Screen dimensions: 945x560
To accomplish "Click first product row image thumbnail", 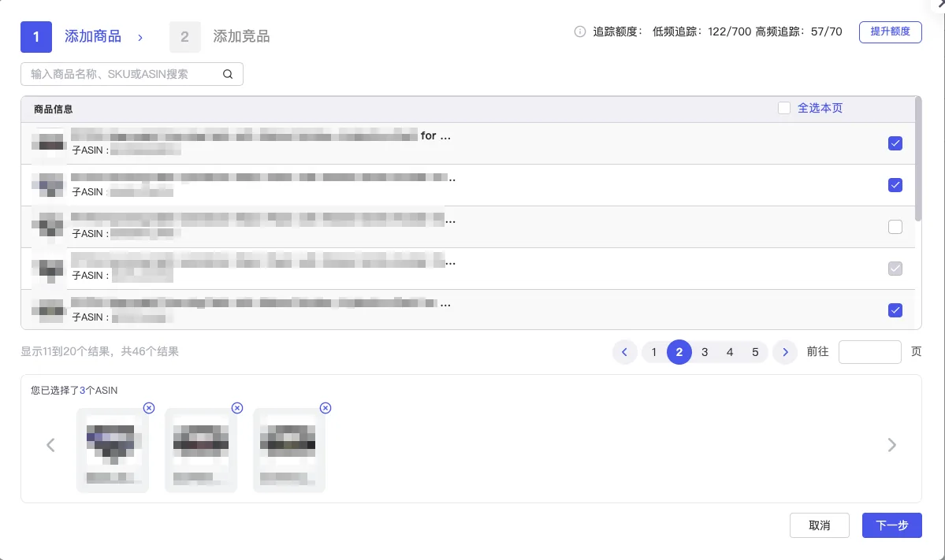I will click(x=48, y=143).
